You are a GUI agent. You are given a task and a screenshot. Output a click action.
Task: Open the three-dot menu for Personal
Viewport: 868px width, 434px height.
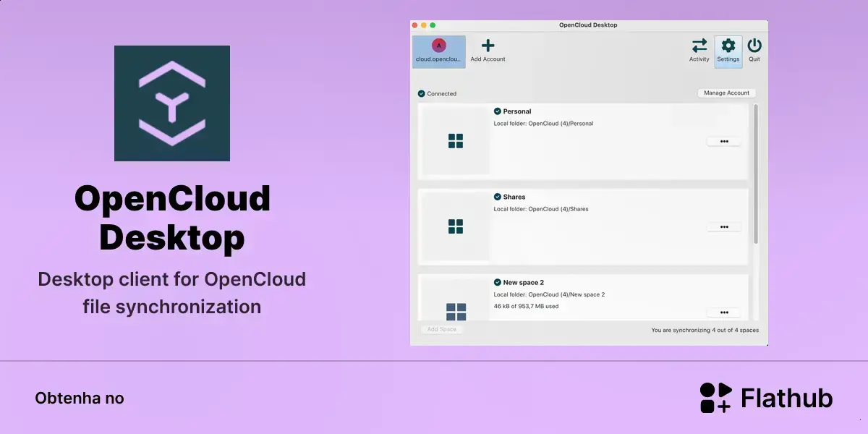coord(724,142)
